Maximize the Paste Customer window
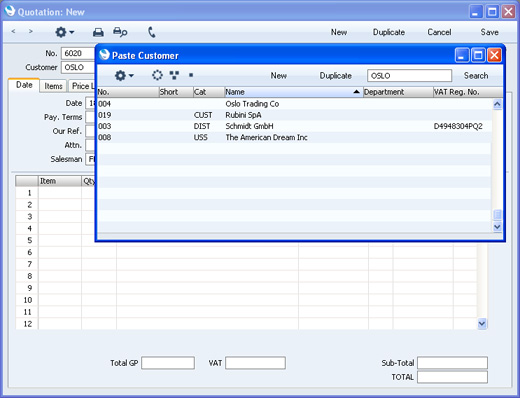This screenshot has height=398, width=520. [478, 55]
